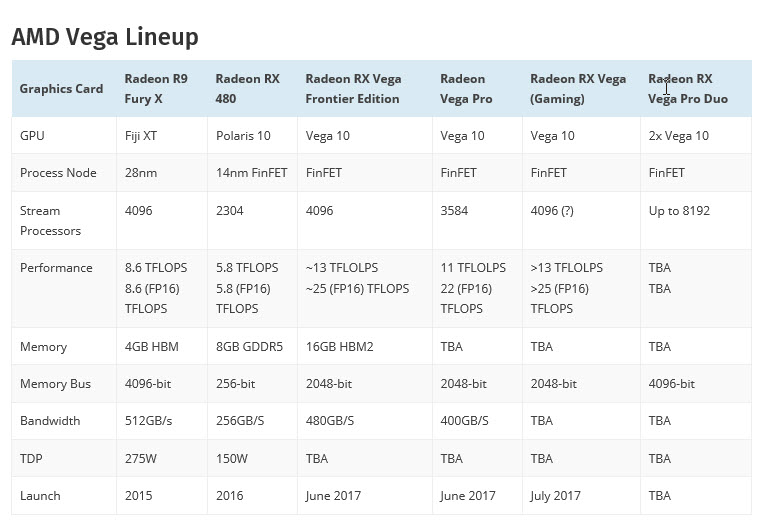Select the 'Memory' row label
This screenshot has height=523, width=782.
tap(43, 347)
